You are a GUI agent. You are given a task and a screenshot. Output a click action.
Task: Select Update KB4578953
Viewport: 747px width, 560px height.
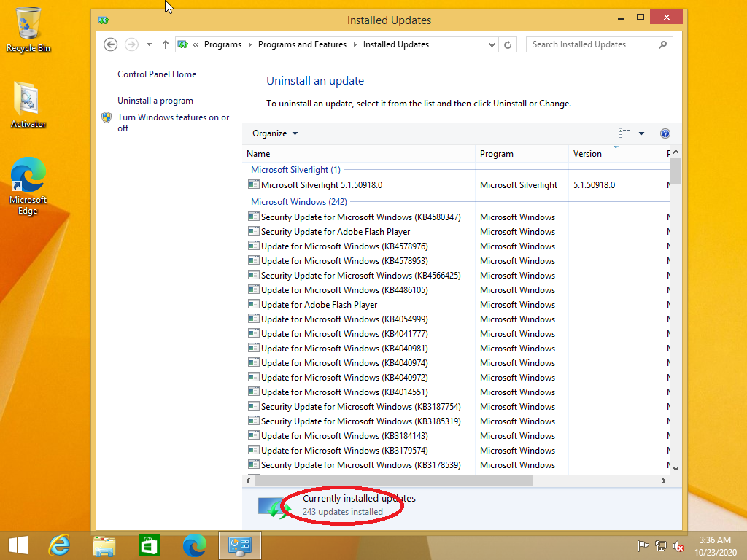(338, 261)
